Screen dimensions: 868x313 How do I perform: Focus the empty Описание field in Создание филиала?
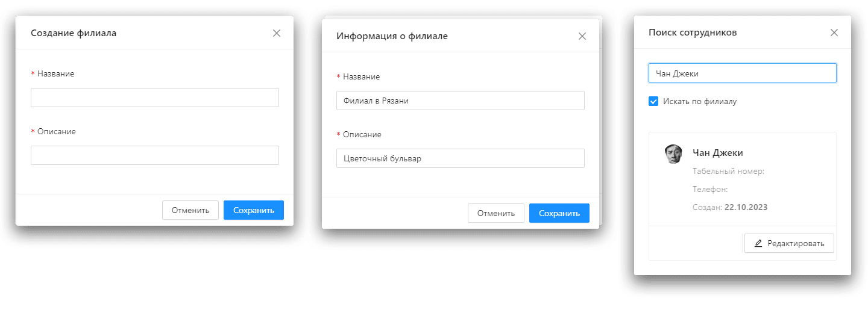pyautogui.click(x=155, y=155)
